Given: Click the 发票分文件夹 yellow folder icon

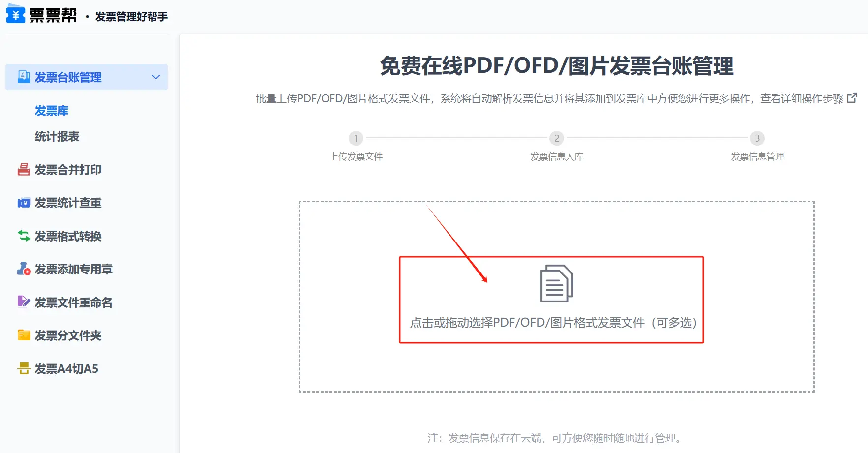Looking at the screenshot, I should tap(24, 335).
